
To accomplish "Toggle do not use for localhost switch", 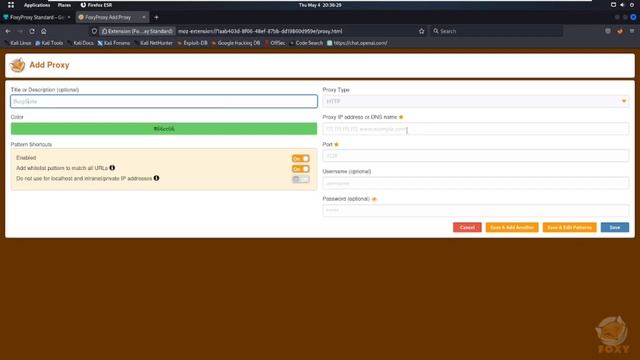I will (x=300, y=179).
